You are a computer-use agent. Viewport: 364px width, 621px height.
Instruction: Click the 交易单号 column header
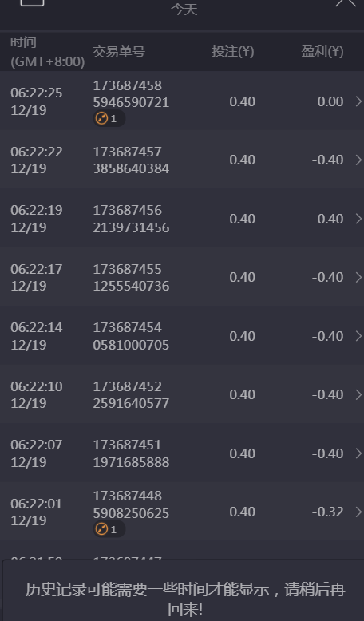pyautogui.click(x=119, y=52)
